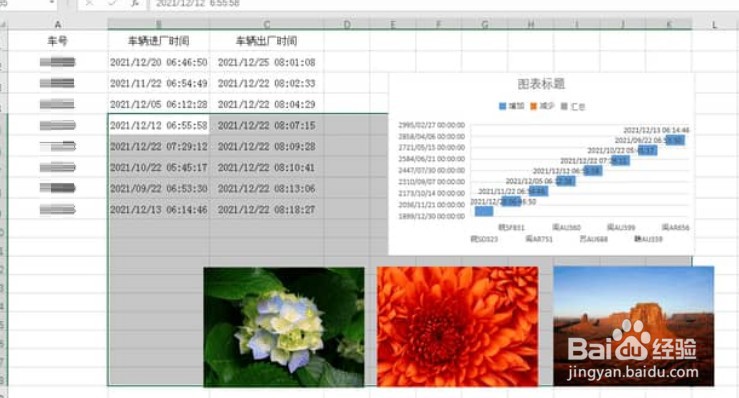Select cell 2021/12/22 08:07:15
The width and height of the screenshot is (739, 398).
[267, 125]
